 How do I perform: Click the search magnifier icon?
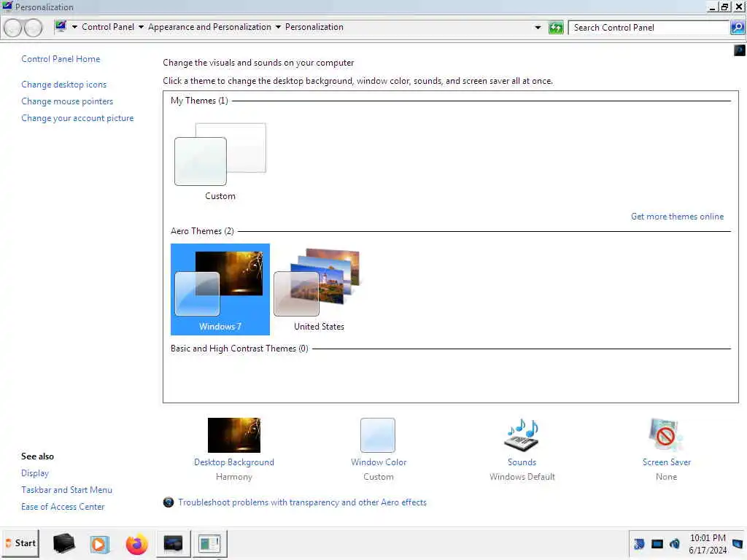(737, 28)
